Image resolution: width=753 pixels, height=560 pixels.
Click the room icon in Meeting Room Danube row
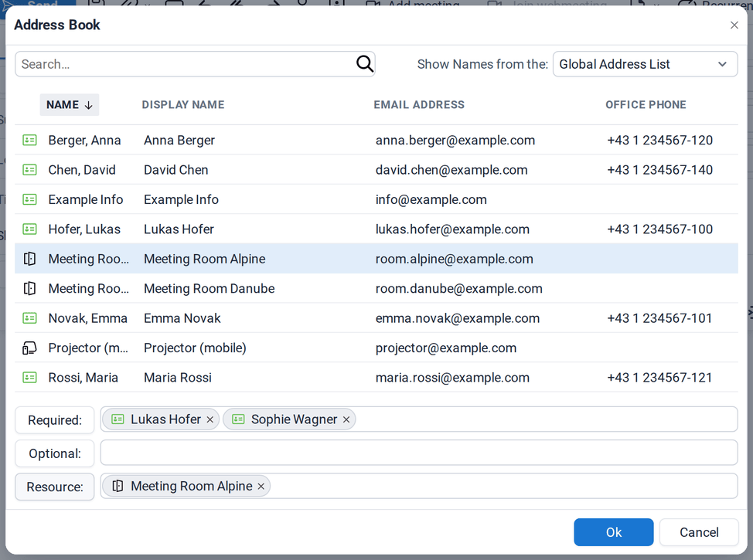click(30, 288)
